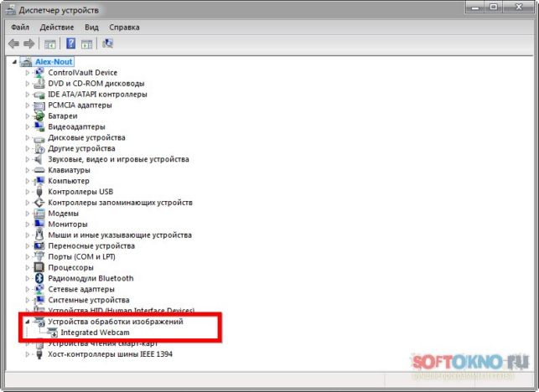This screenshot has height=392, width=539.
Task: Click the Мониторы category icon
Action: click(39, 224)
